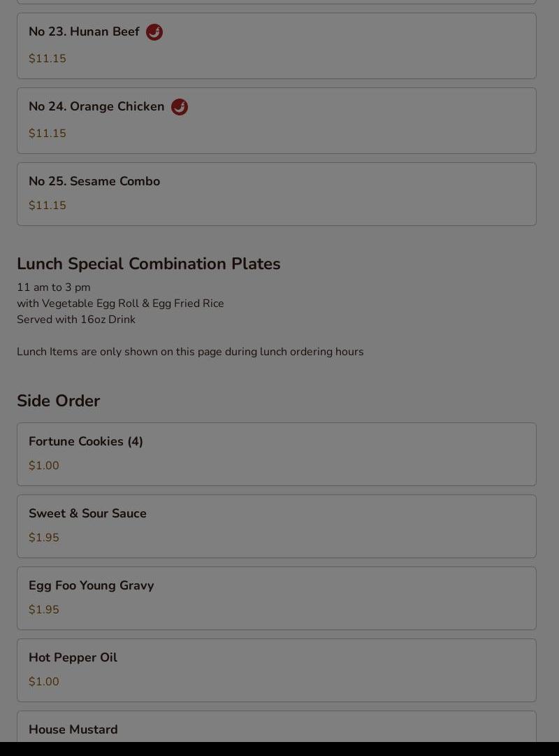This screenshot has height=756, width=559.
Task: Click the $1.95 price under Sweet & Sour Sauce
Action: [44, 538]
